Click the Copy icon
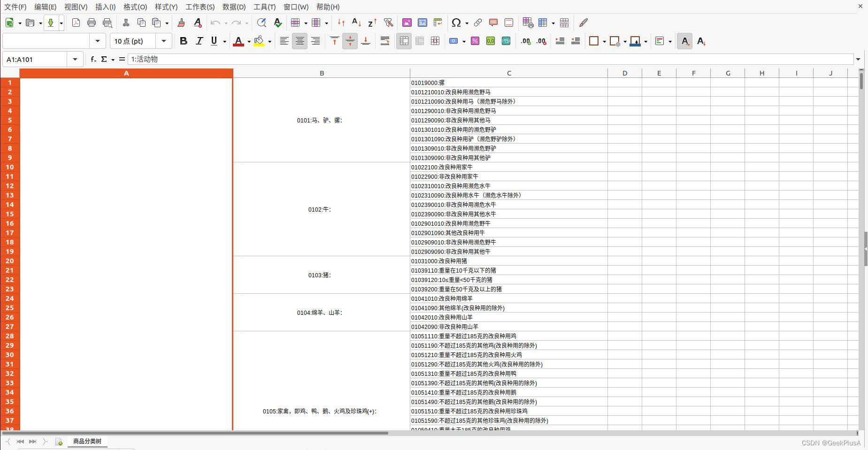The width and height of the screenshot is (868, 450). point(141,23)
